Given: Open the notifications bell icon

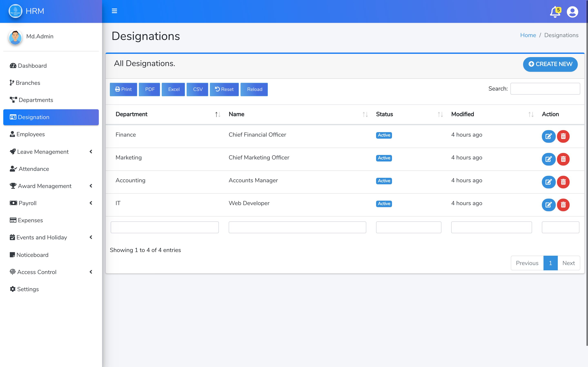Looking at the screenshot, I should pos(555,12).
